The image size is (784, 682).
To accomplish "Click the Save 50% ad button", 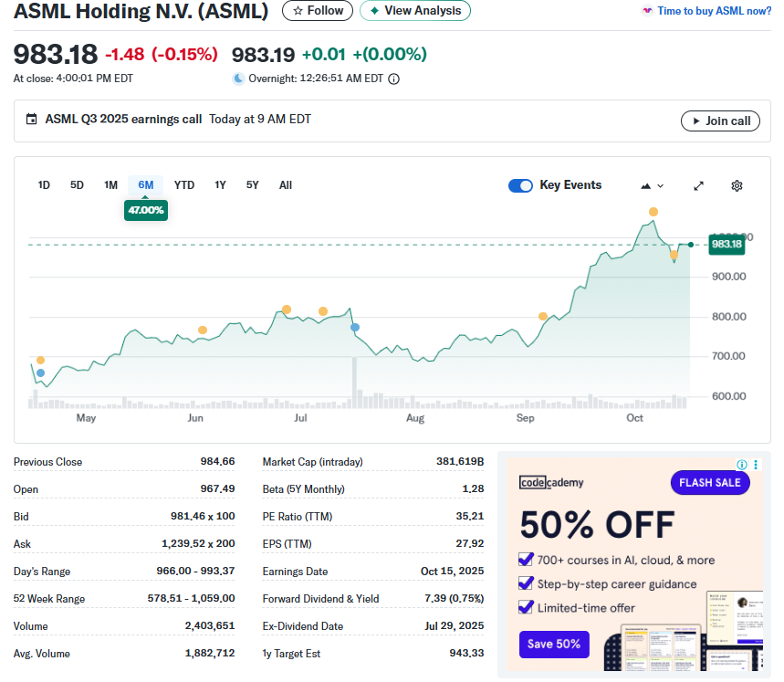I will (554, 644).
